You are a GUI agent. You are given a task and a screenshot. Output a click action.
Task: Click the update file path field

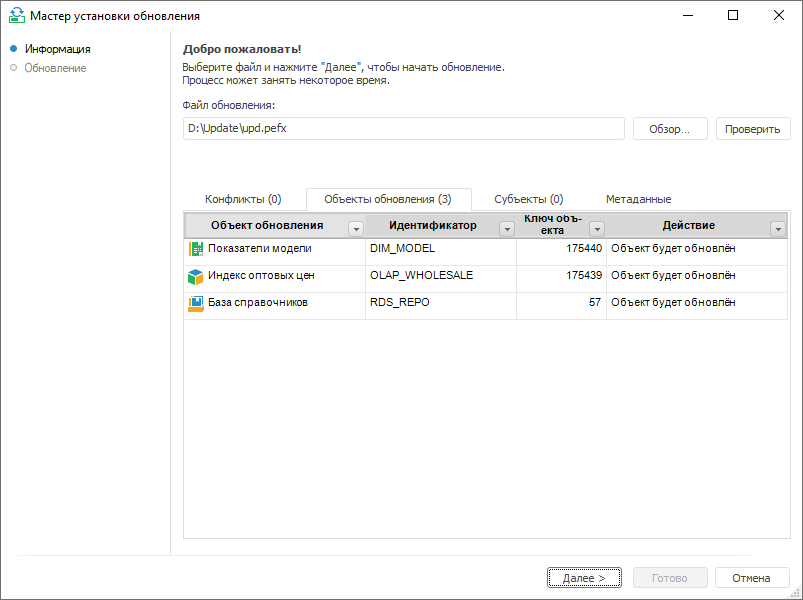403,129
